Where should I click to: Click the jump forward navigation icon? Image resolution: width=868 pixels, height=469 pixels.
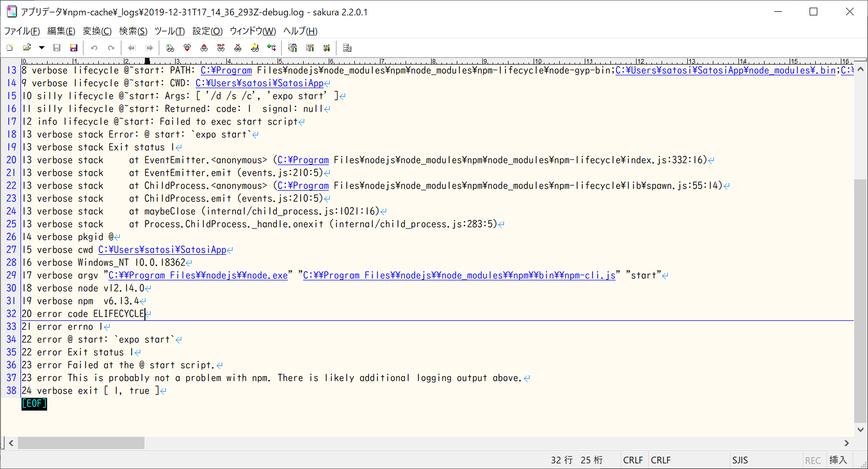[x=149, y=48]
